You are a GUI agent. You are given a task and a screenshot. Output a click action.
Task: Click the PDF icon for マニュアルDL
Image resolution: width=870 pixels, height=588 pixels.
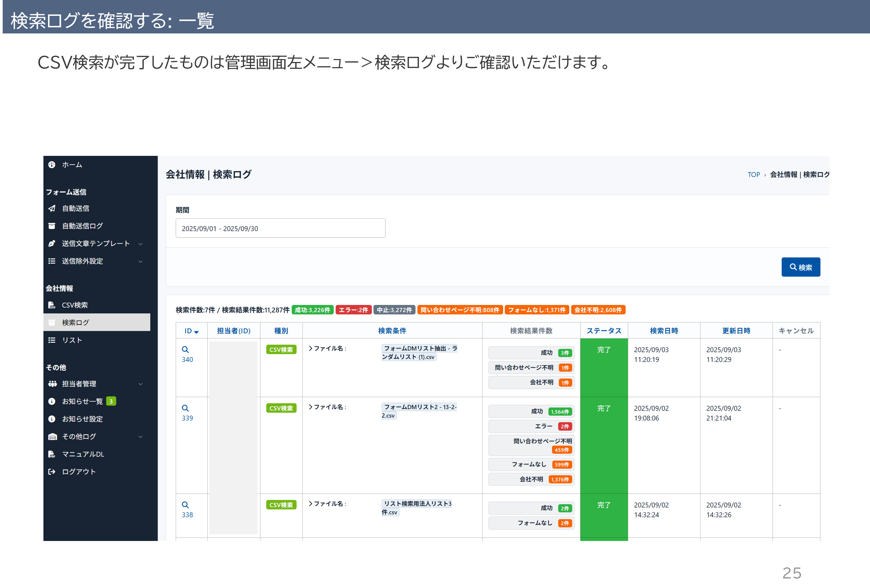tap(52, 454)
